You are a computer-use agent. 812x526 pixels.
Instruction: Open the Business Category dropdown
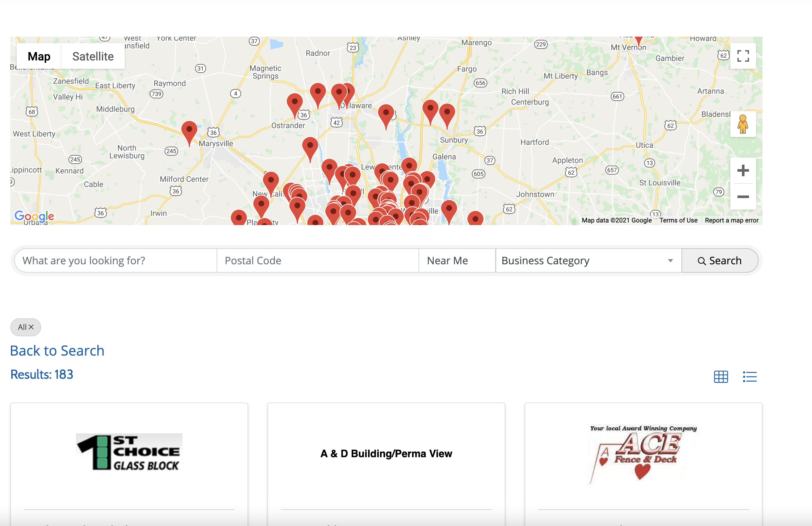pos(588,261)
